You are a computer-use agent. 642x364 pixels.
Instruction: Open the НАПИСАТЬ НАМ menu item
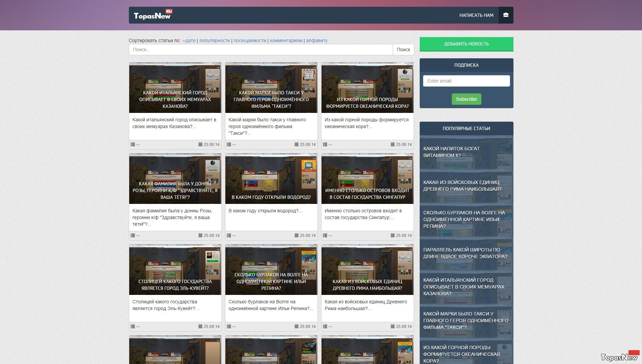click(476, 15)
